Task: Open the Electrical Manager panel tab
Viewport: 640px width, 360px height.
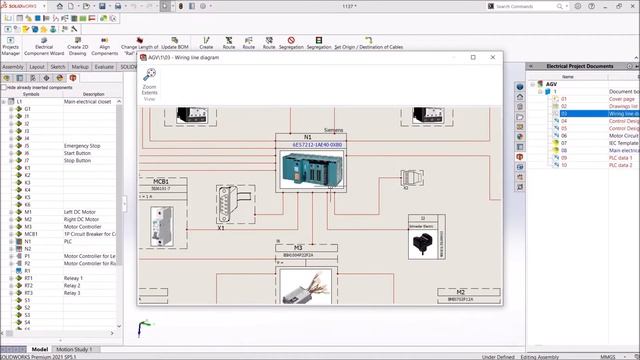Action: pyautogui.click(x=73, y=78)
